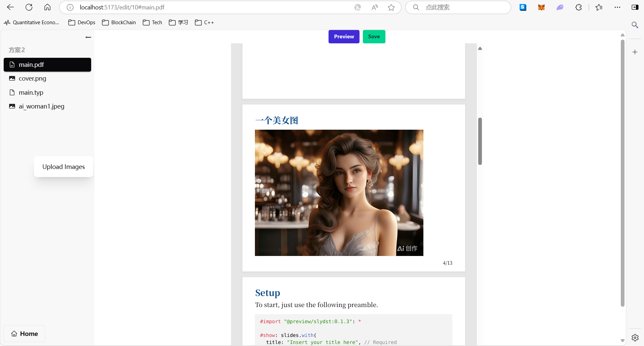Open the Favorites list icon
The image size is (644, 346).
tap(600, 7)
